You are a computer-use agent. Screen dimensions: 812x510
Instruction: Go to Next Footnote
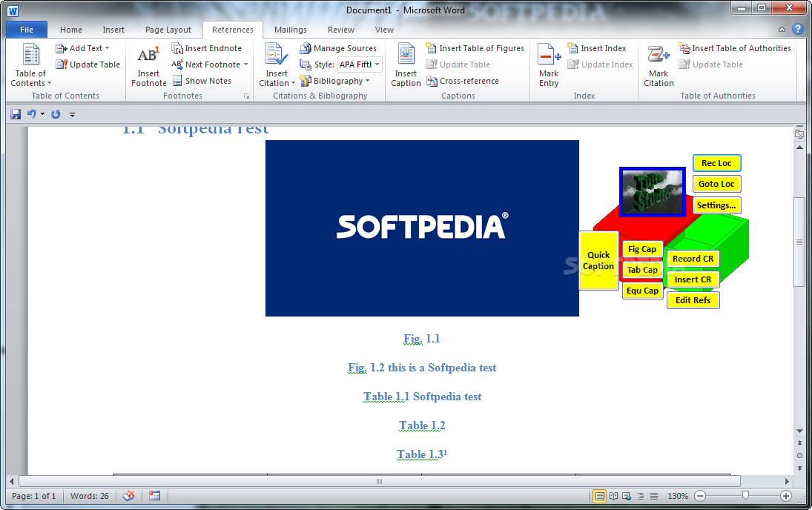(x=206, y=64)
